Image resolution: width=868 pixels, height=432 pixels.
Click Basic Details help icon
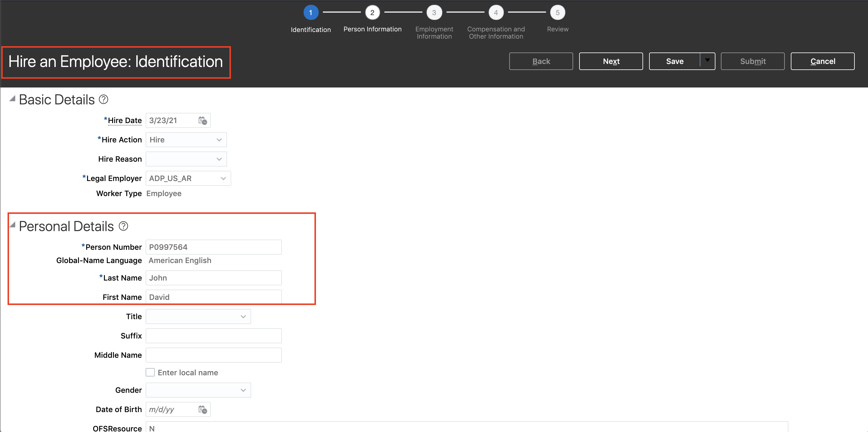[103, 100]
